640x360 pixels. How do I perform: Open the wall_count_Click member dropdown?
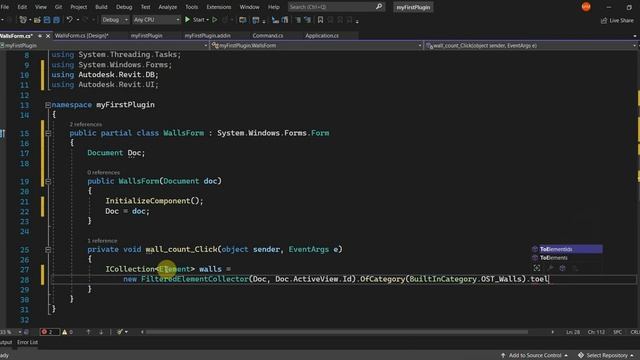[x=531, y=45]
